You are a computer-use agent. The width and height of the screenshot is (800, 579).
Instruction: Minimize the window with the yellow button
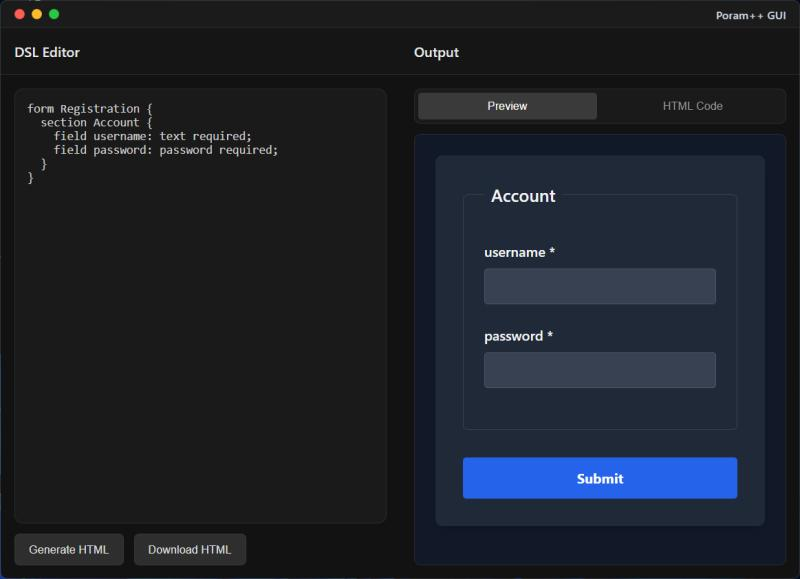coord(37,14)
